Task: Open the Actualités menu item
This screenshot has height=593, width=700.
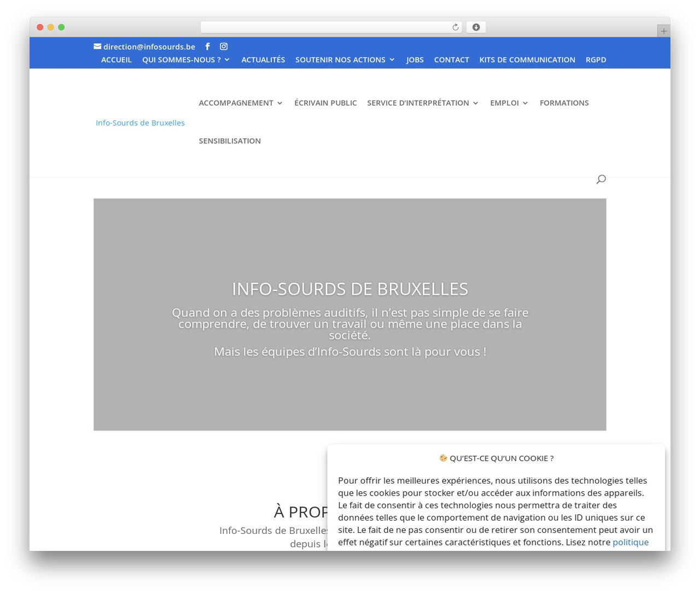Action: click(263, 60)
